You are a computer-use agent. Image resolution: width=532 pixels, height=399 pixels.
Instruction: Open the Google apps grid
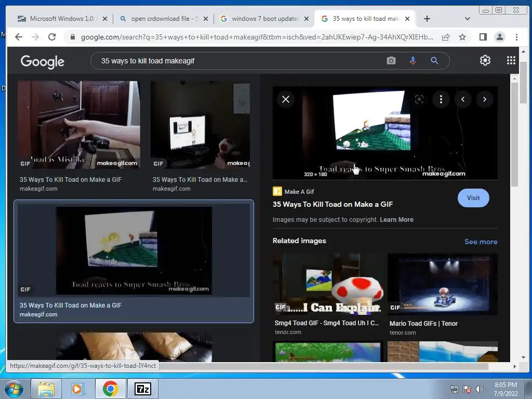(x=511, y=60)
